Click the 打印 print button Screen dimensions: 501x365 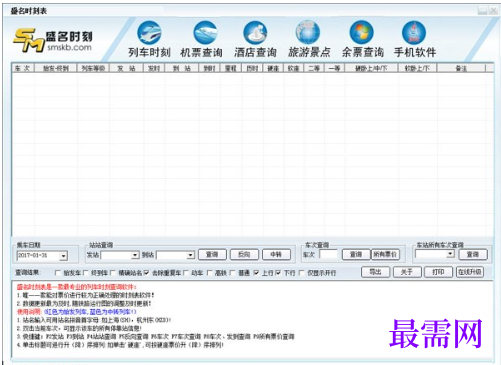click(x=438, y=272)
